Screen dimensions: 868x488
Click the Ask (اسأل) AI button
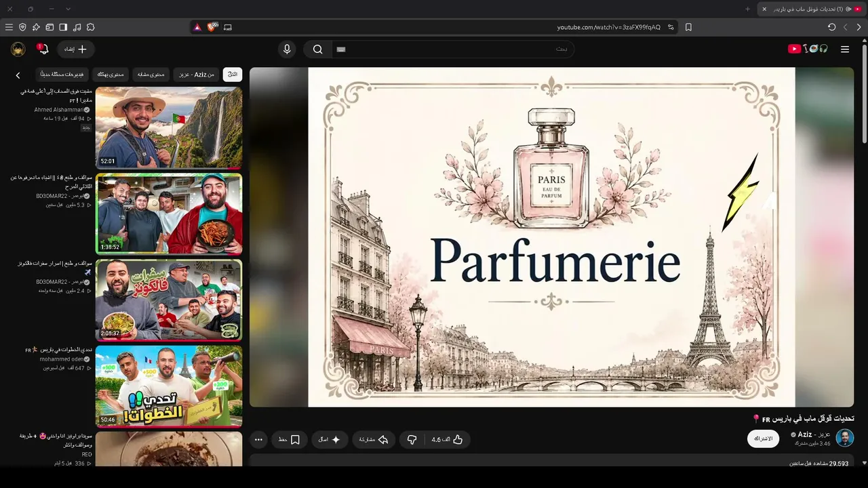[x=329, y=440]
